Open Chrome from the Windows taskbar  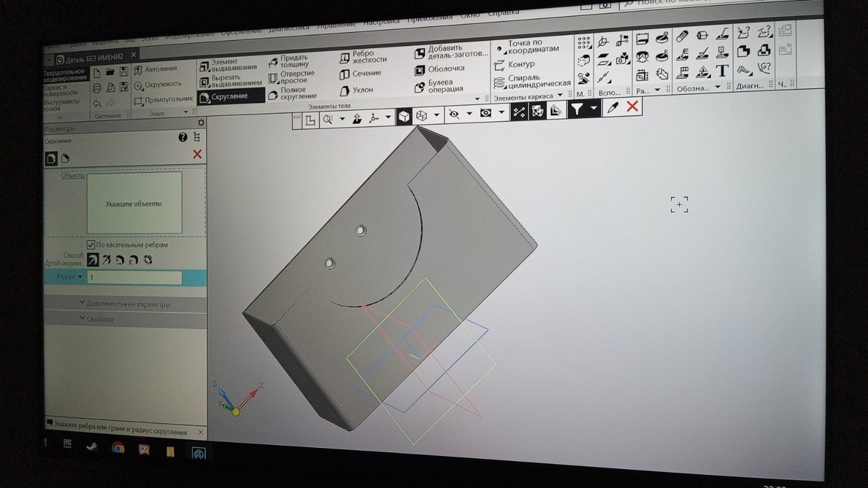coord(118,448)
